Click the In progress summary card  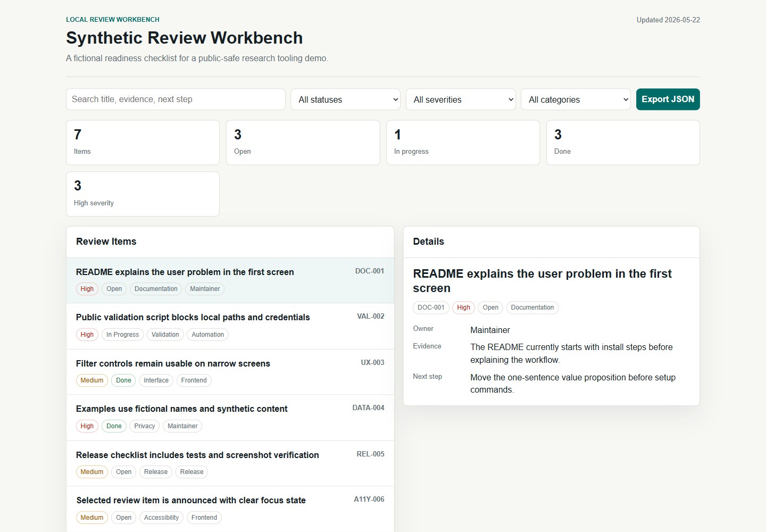(x=463, y=143)
